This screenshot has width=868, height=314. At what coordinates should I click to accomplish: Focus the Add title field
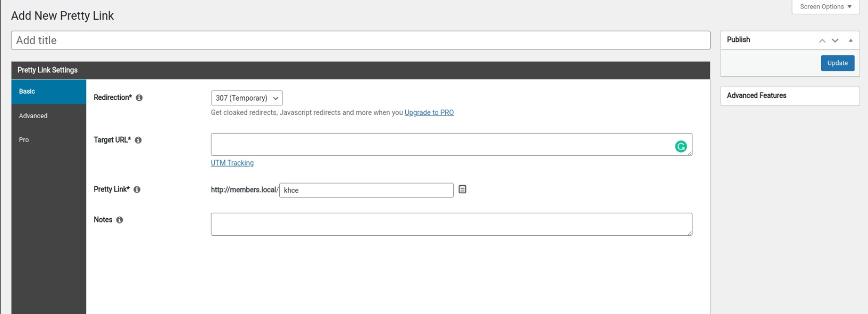(361, 40)
